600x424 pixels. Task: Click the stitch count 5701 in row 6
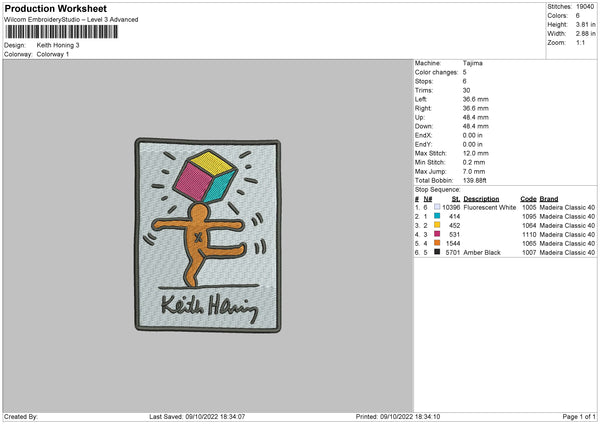[453, 253]
